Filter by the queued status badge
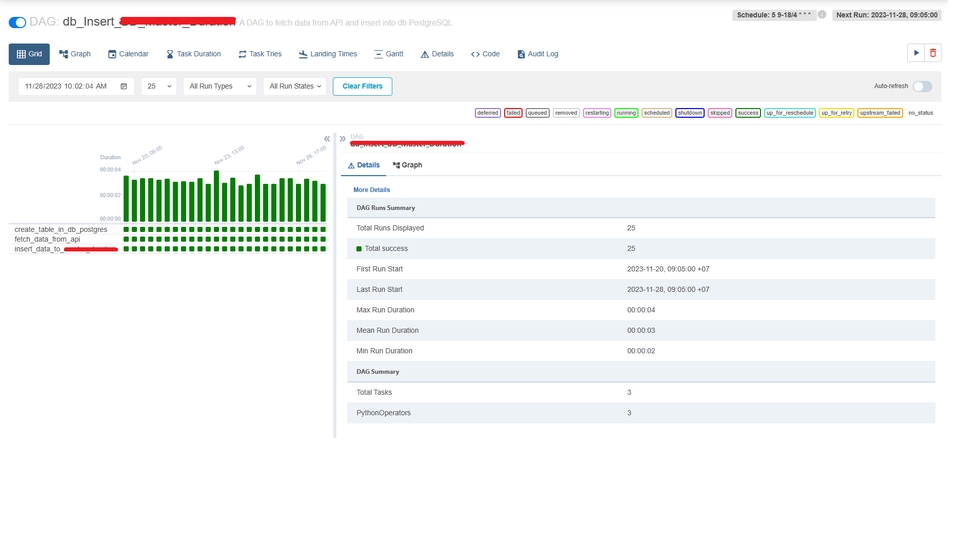This screenshot has height=553, width=960. click(x=537, y=113)
